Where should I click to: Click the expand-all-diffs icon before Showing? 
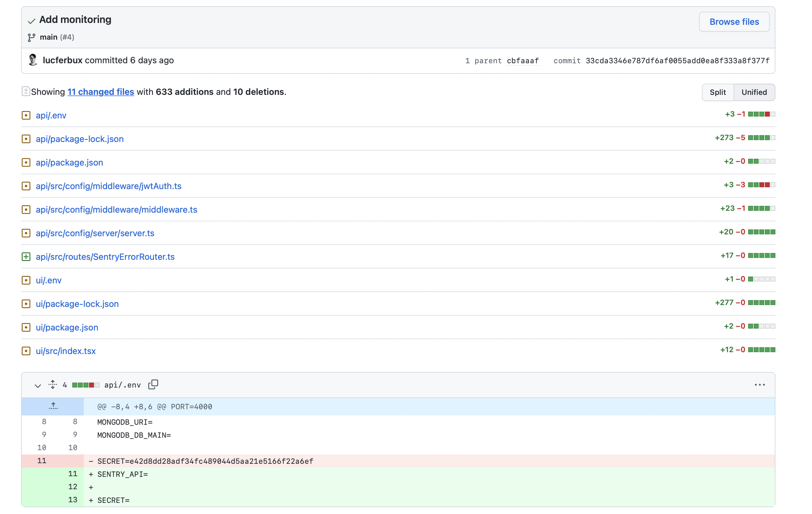coord(26,91)
